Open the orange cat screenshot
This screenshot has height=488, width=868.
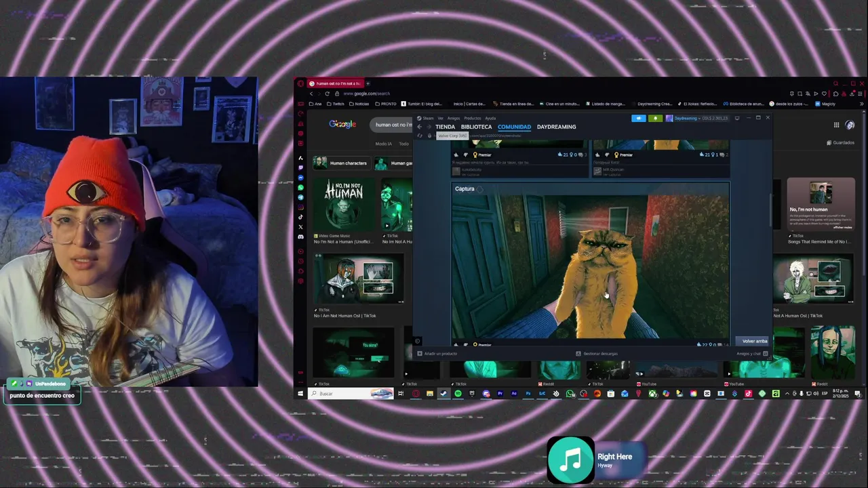tap(591, 266)
